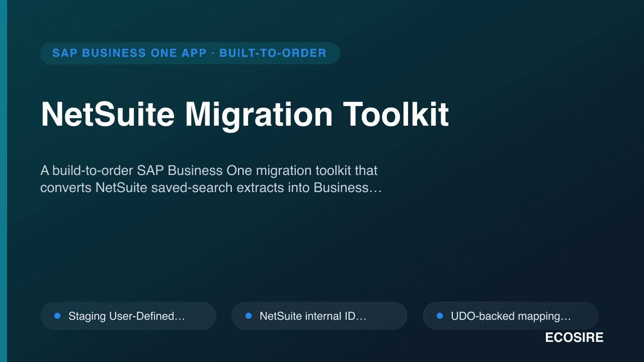The image size is (644, 362).
Task: Click the blue dot beside Staging User-Defined
Action: 57,316
